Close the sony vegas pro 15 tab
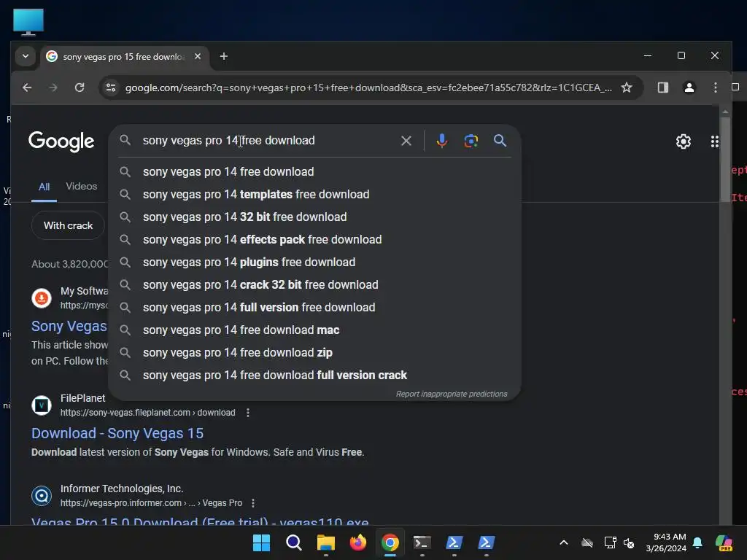This screenshot has height=560, width=747. point(198,56)
